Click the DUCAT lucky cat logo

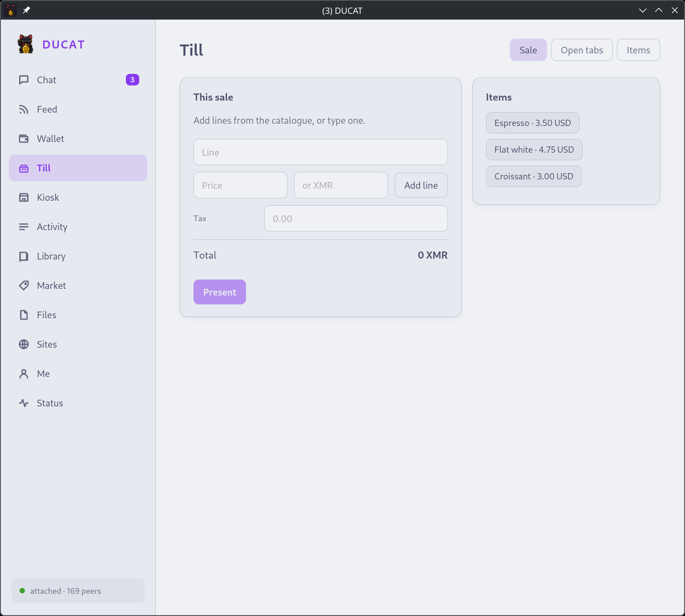tap(25, 44)
